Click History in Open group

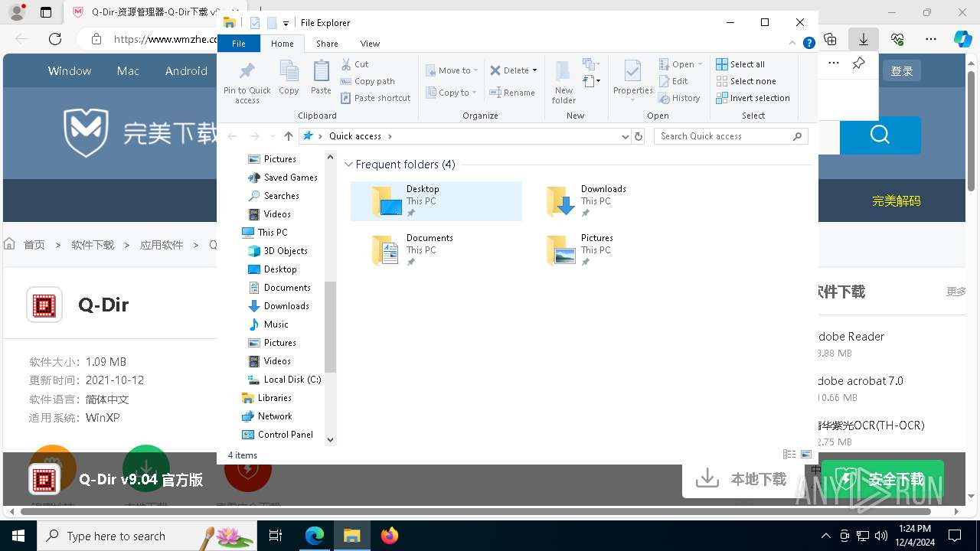679,98
